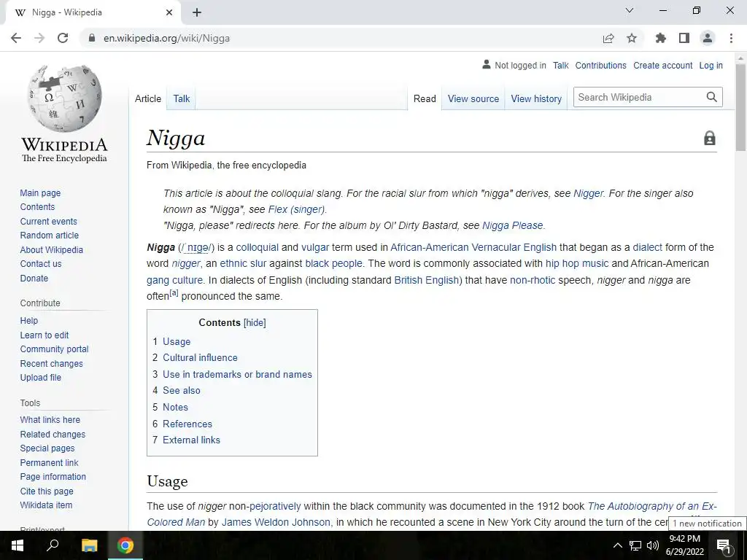Click the Chrome profile avatar icon
The image size is (747, 560).
(x=708, y=38)
